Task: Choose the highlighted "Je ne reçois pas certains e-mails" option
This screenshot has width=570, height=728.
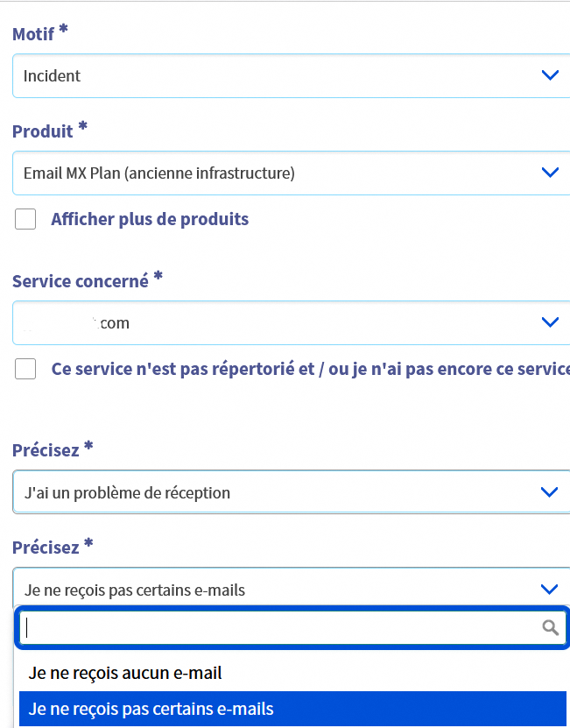Action: 151,709
